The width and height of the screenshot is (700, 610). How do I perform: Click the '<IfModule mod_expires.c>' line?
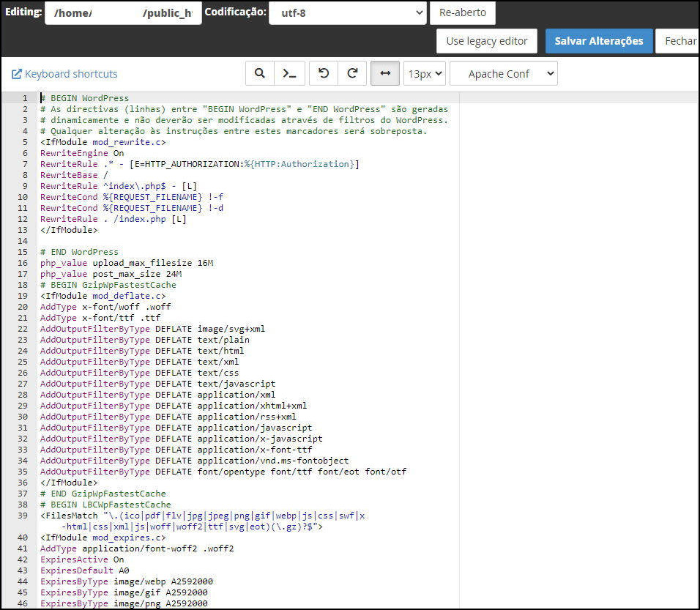pos(103,538)
